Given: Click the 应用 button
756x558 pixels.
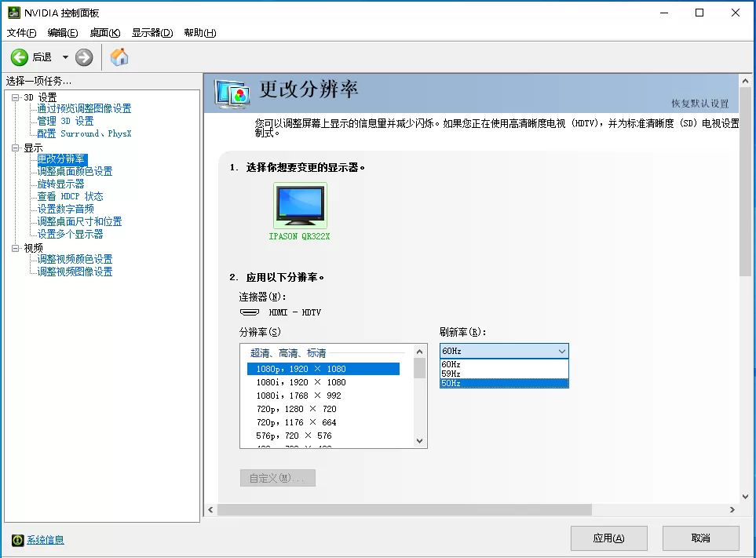Looking at the screenshot, I should [x=608, y=538].
